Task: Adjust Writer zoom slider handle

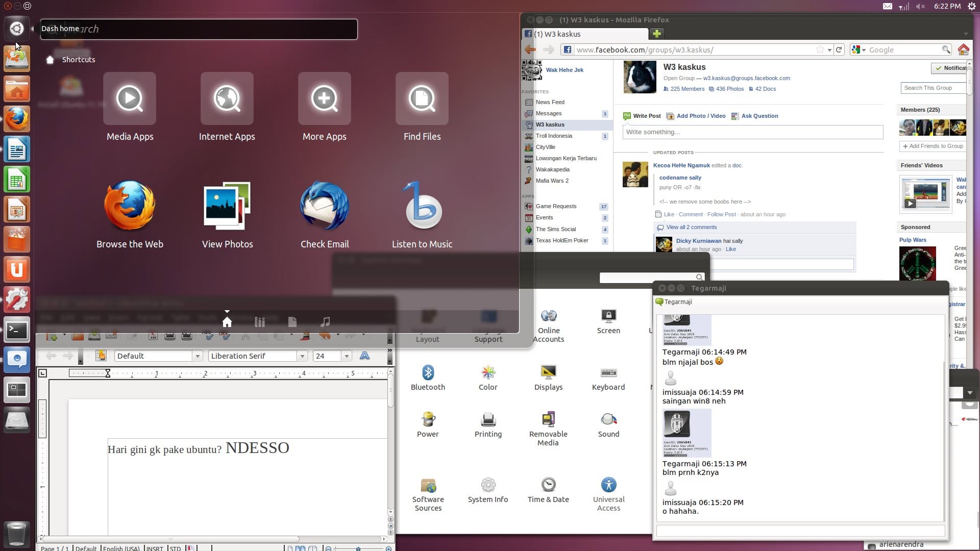Action: (x=358, y=549)
